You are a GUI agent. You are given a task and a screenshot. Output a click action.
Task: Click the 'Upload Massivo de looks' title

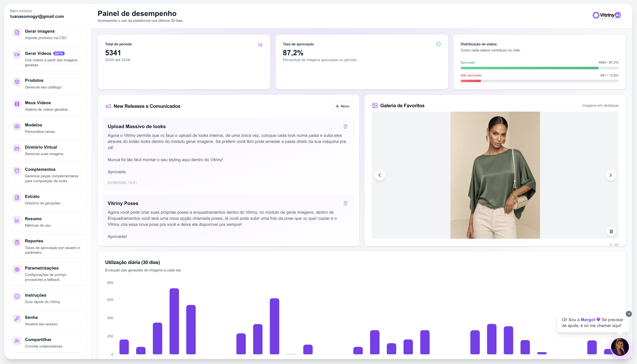[136, 127]
